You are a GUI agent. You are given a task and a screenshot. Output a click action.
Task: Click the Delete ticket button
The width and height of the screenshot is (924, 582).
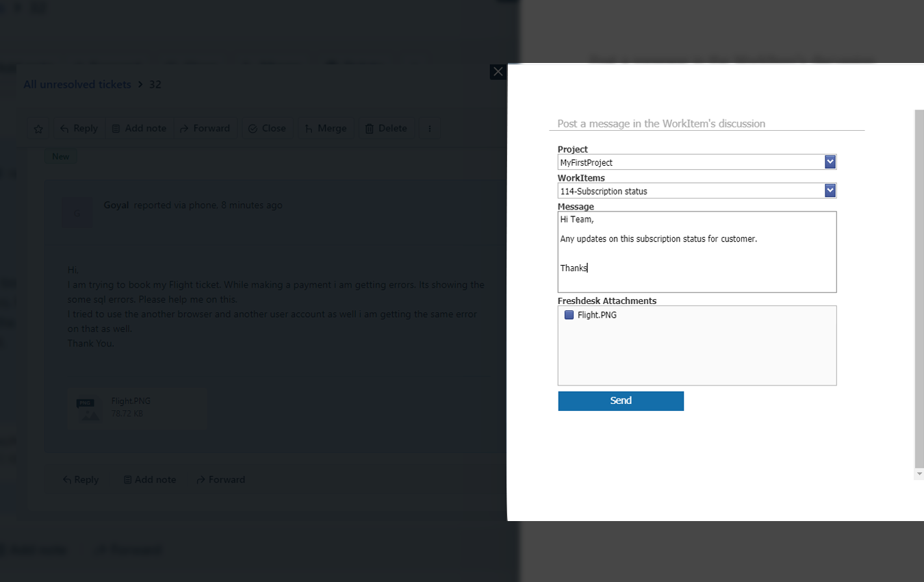pos(386,128)
